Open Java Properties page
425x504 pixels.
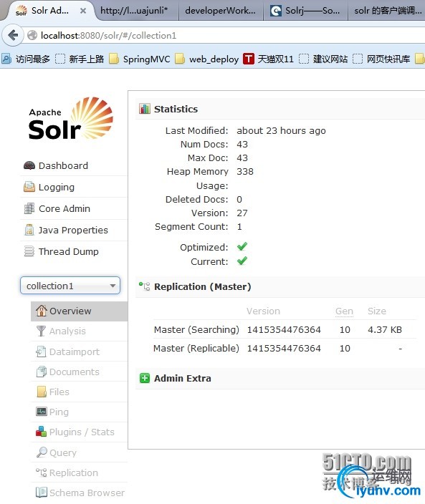tap(73, 230)
